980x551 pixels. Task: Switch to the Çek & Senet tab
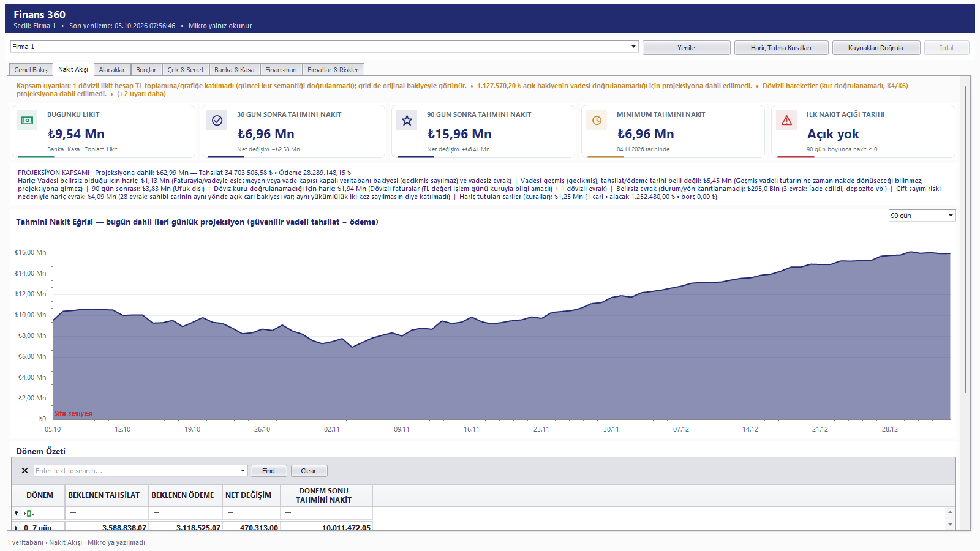[x=186, y=70]
